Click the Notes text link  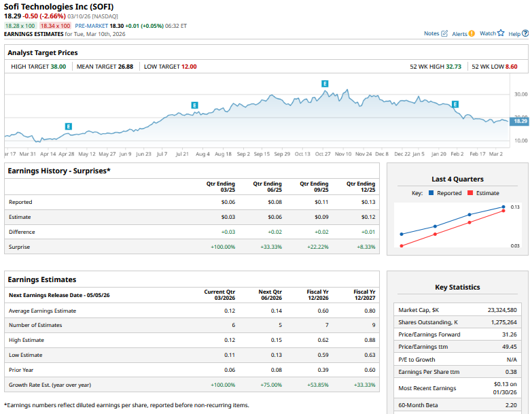(431, 33)
